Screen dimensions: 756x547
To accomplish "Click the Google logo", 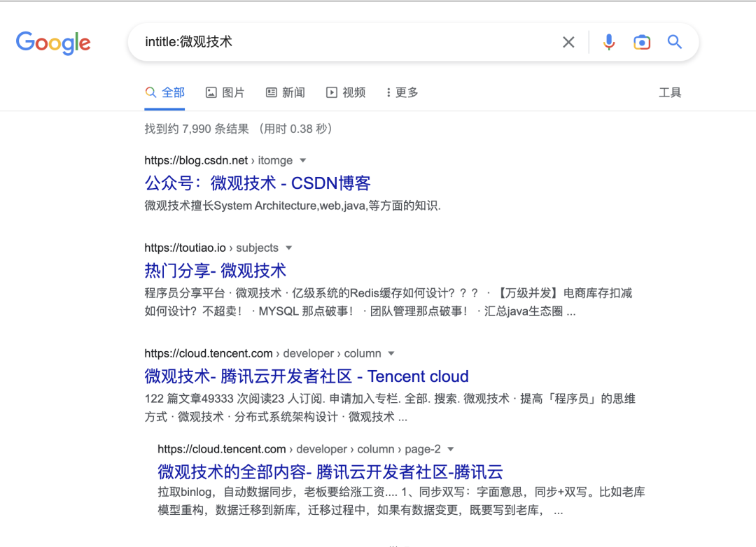I will pos(53,43).
